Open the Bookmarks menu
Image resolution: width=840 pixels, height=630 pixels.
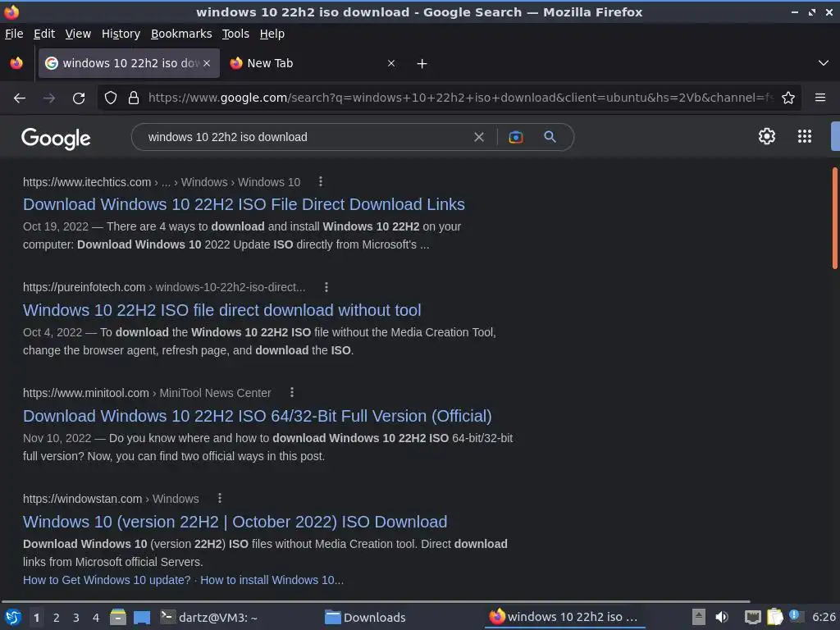[x=181, y=34]
